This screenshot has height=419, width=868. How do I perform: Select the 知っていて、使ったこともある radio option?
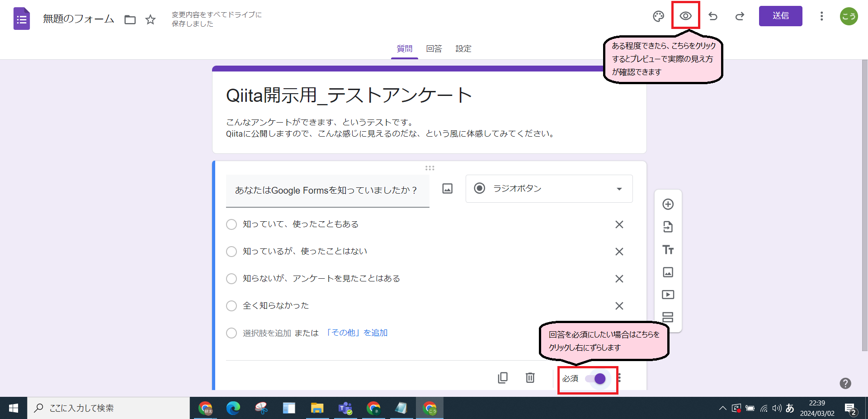[231, 224]
